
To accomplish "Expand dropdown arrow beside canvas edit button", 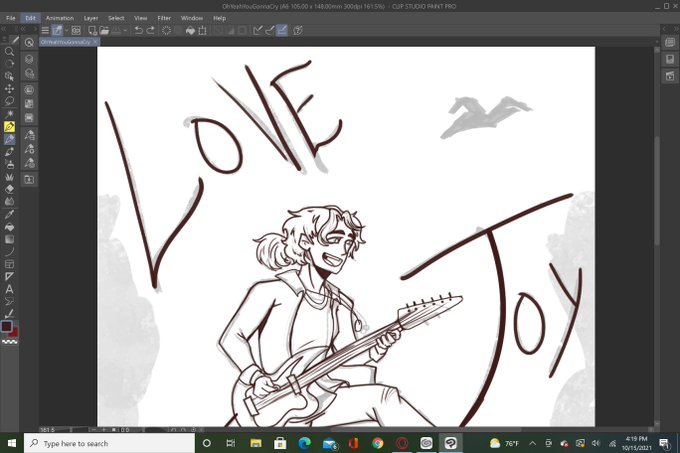I will click(66, 31).
